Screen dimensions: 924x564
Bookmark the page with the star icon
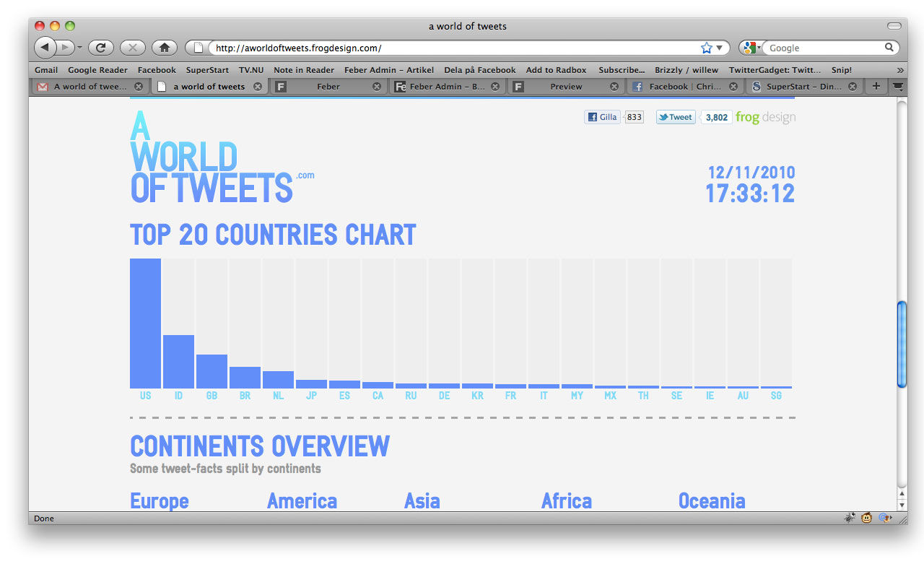pos(706,48)
